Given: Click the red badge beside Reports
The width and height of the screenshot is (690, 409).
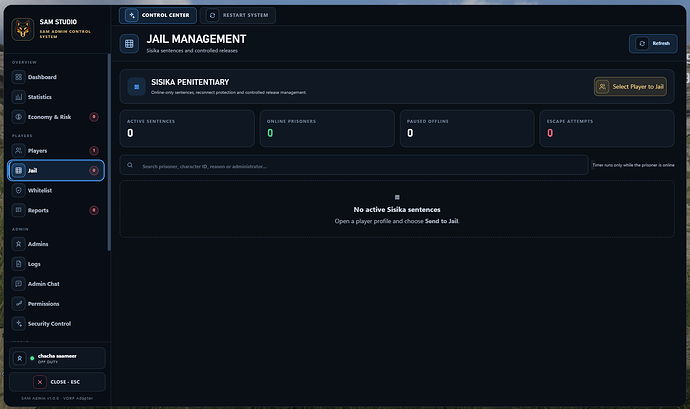Looking at the screenshot, I should click(94, 210).
